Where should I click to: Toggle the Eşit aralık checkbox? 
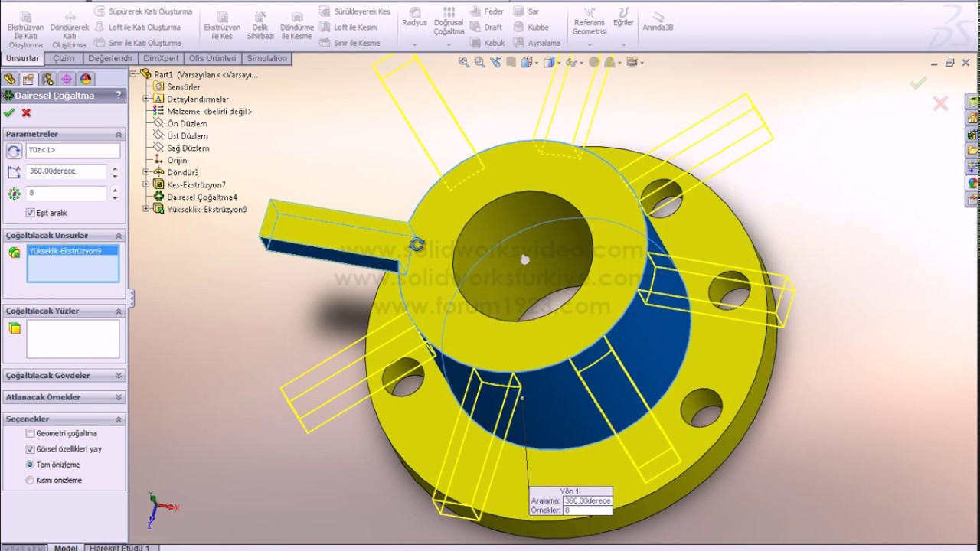(30, 213)
